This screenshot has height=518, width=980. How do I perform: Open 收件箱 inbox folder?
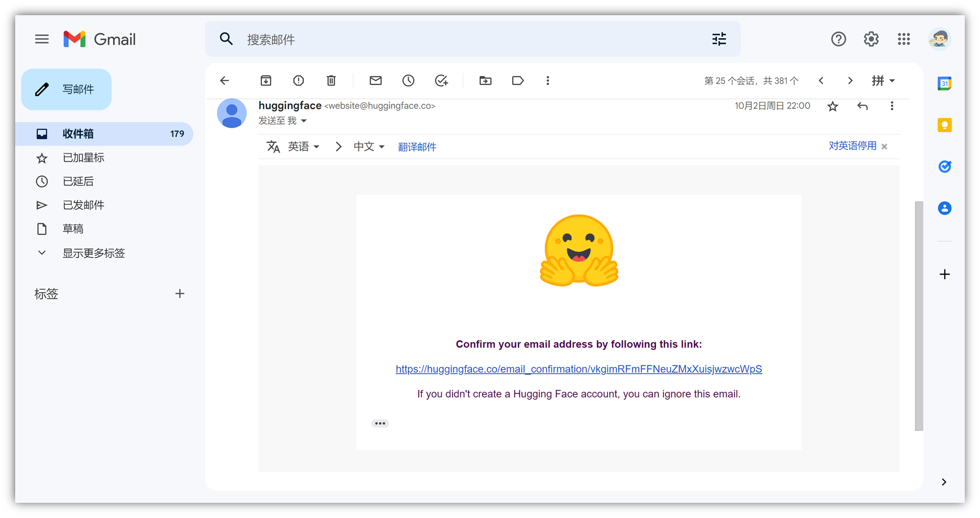point(104,134)
